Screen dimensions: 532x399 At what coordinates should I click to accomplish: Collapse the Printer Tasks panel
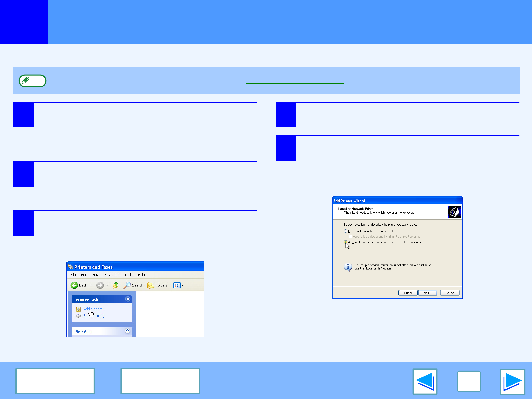click(128, 299)
